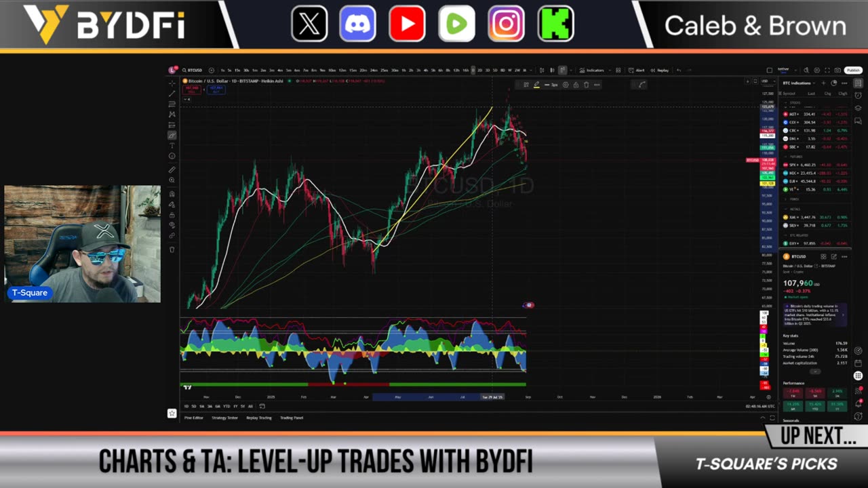
Task: Open chart settings gear icon
Action: (817, 70)
